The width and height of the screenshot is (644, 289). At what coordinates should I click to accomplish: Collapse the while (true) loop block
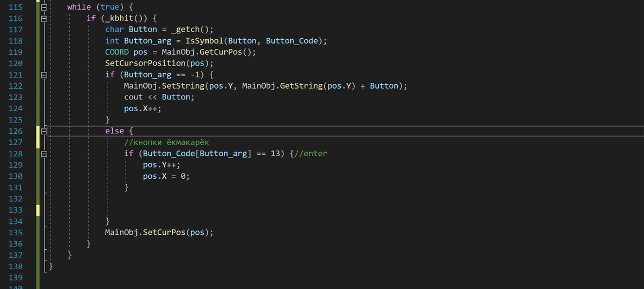point(46,7)
